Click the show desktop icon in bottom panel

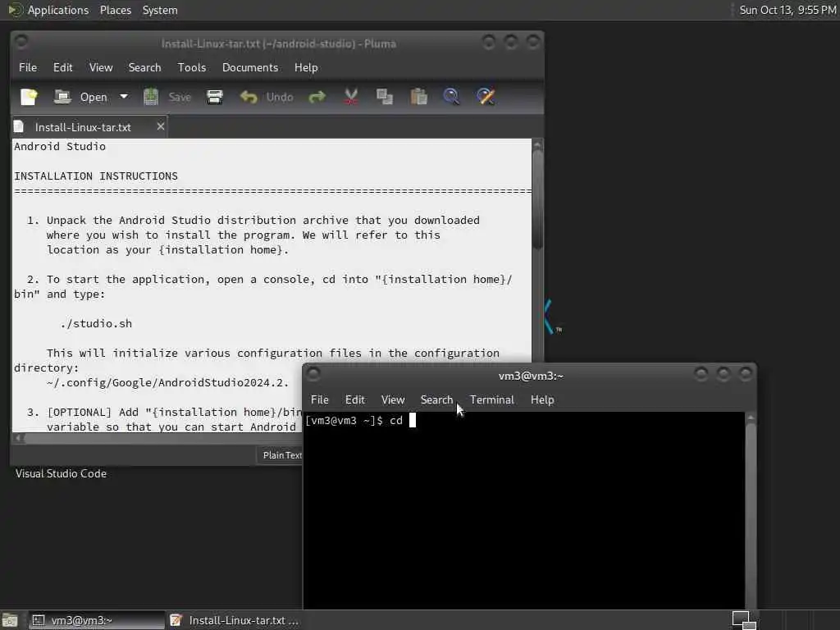(10, 620)
